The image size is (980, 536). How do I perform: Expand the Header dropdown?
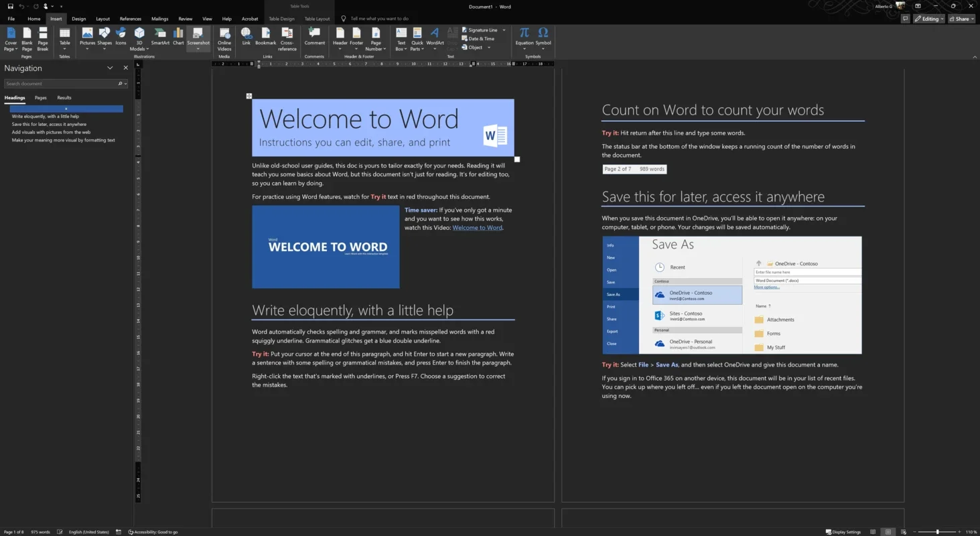pyautogui.click(x=340, y=39)
